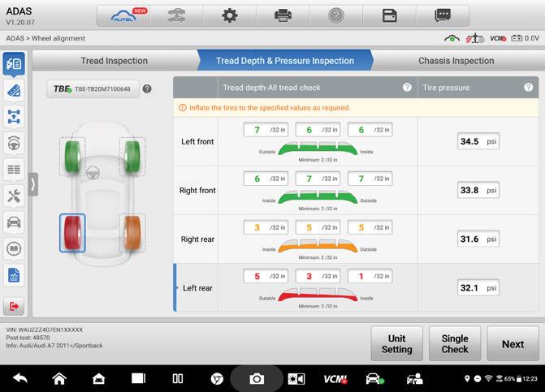This screenshot has width=545, height=392.
Task: Open the Autel cloud NEW icon
Action: [x=124, y=16]
